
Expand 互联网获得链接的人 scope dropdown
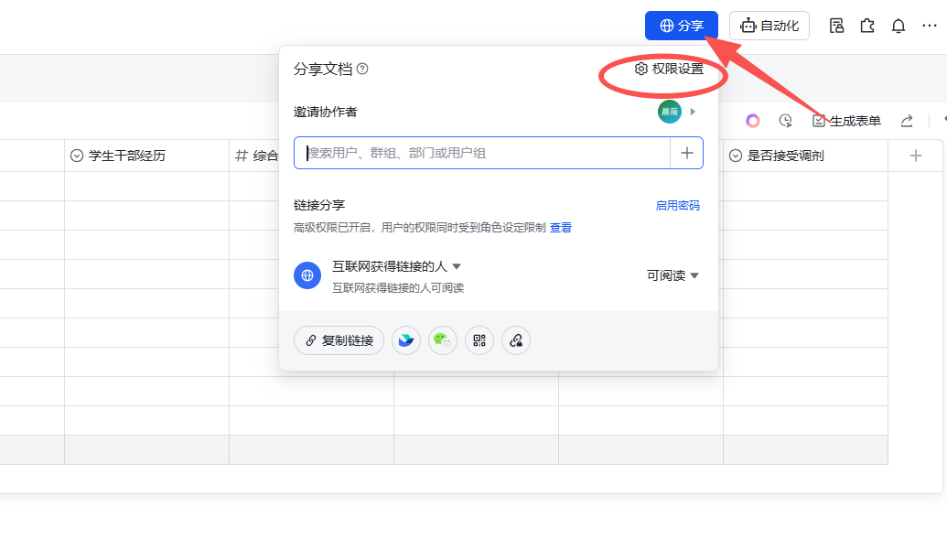pos(396,266)
